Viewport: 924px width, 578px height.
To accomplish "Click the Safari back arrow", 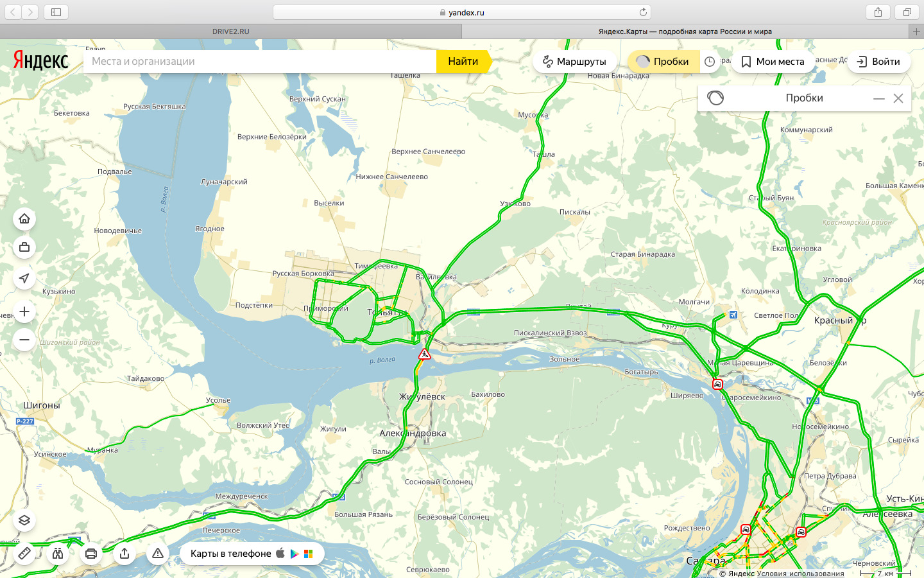I will tap(13, 12).
